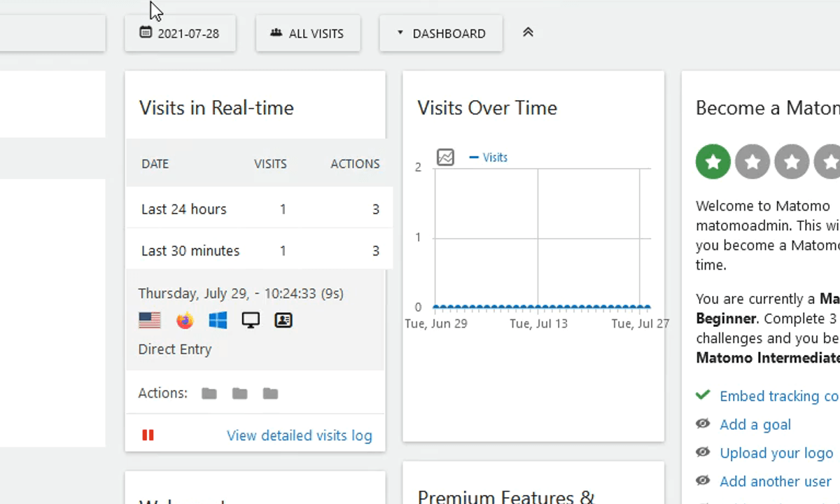This screenshot has width=840, height=504.
Task: Click the small triangle arrow beside DASHBOARD
Action: [x=400, y=32]
